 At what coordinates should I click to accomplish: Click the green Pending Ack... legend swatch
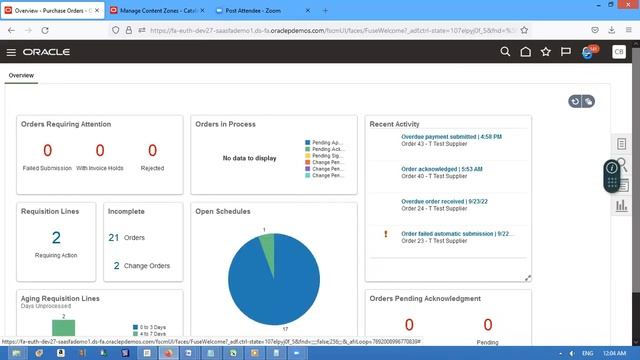[x=308, y=149]
